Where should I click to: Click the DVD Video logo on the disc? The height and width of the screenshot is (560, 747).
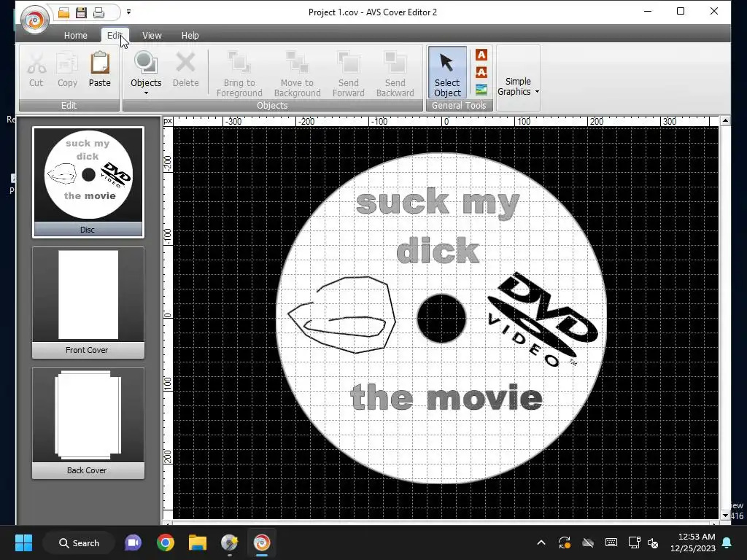[x=543, y=320]
